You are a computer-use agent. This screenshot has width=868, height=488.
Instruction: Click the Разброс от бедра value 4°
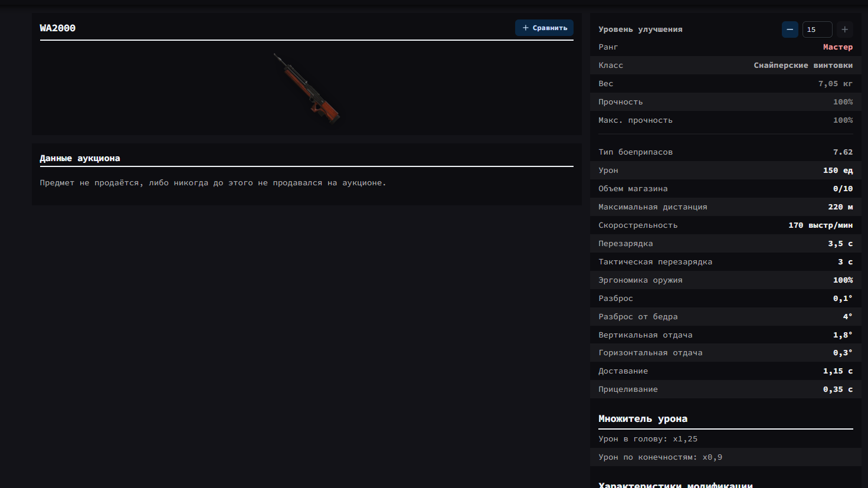[848, 317]
